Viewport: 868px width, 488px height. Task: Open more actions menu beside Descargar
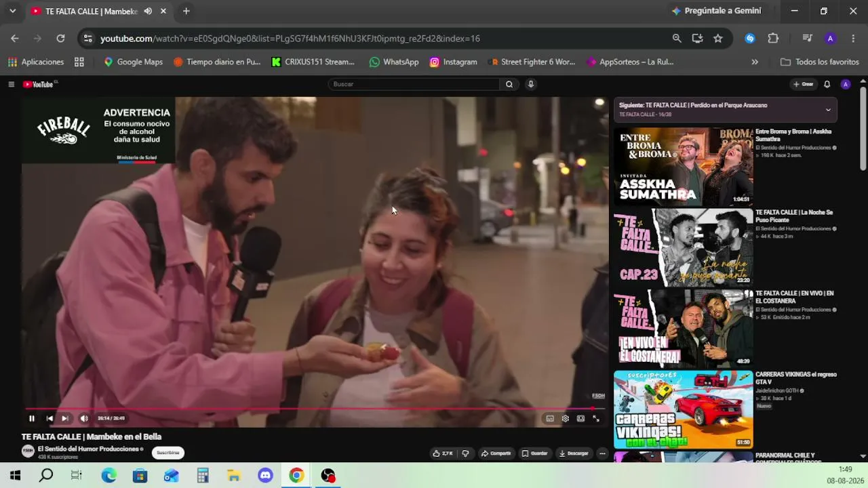pyautogui.click(x=602, y=453)
